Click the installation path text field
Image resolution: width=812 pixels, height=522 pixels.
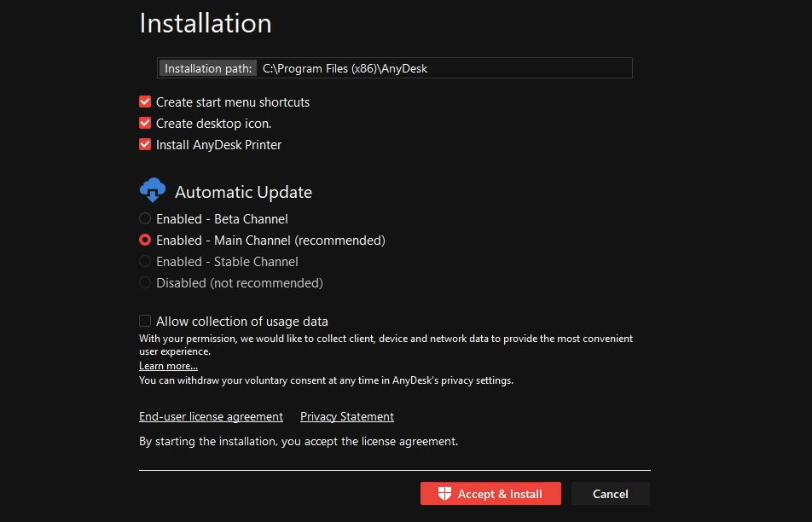tap(444, 68)
